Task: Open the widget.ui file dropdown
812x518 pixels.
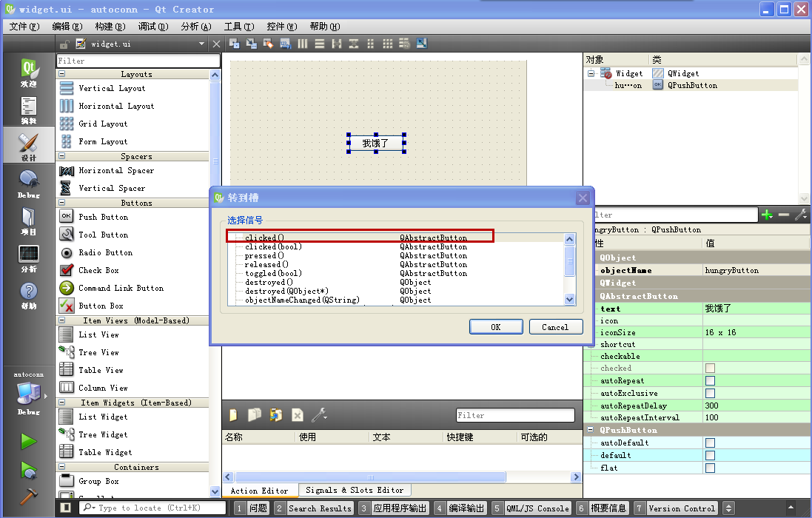Action: [x=201, y=44]
